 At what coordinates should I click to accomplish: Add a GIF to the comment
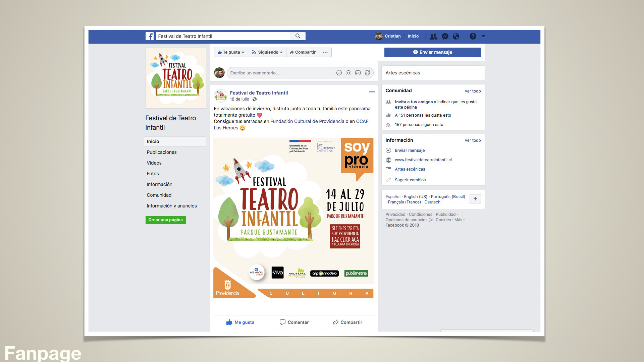coord(358,73)
